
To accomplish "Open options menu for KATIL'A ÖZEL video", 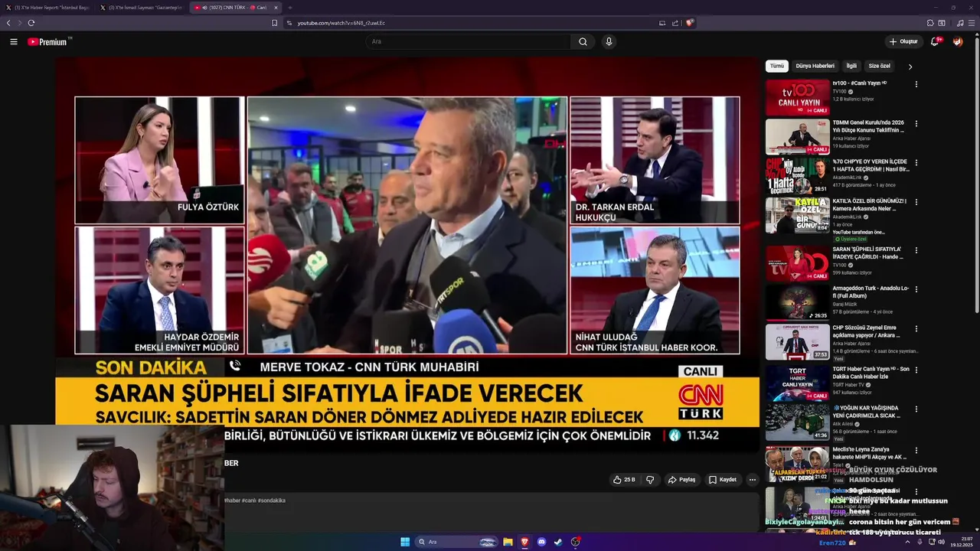I will coord(916,202).
